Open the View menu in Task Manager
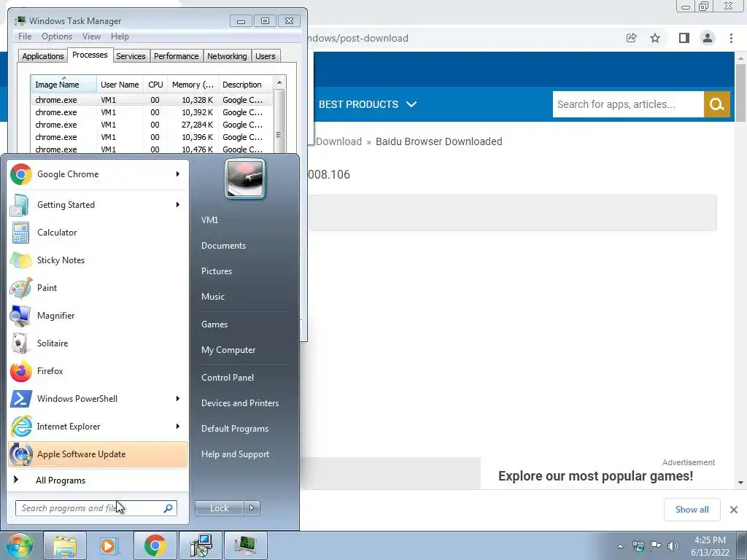 91,36
